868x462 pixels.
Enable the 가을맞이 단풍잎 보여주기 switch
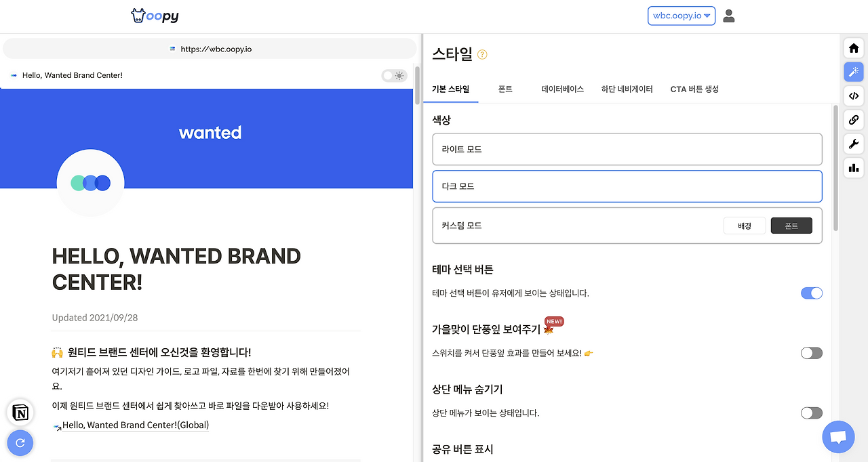click(812, 353)
